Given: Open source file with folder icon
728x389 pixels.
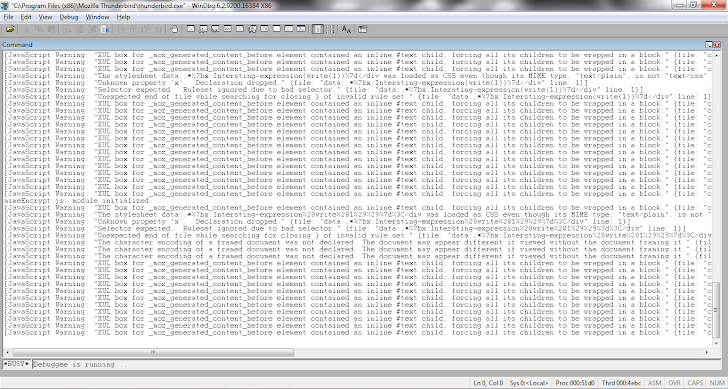Looking at the screenshot, I should (x=10, y=29).
